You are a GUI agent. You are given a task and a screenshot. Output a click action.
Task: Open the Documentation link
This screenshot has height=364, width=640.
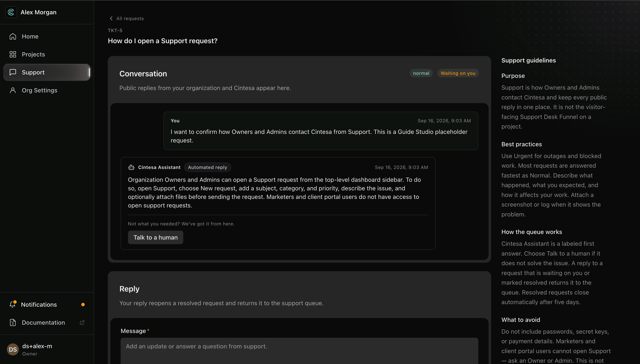coord(47,323)
